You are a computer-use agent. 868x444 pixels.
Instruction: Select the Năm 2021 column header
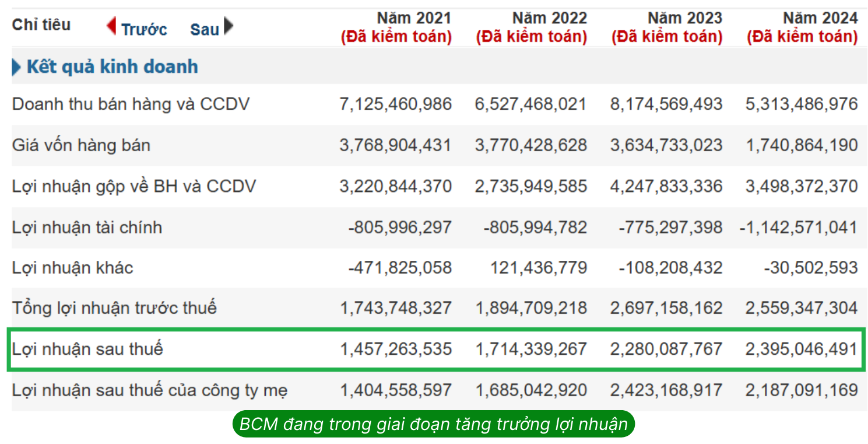[396, 27]
